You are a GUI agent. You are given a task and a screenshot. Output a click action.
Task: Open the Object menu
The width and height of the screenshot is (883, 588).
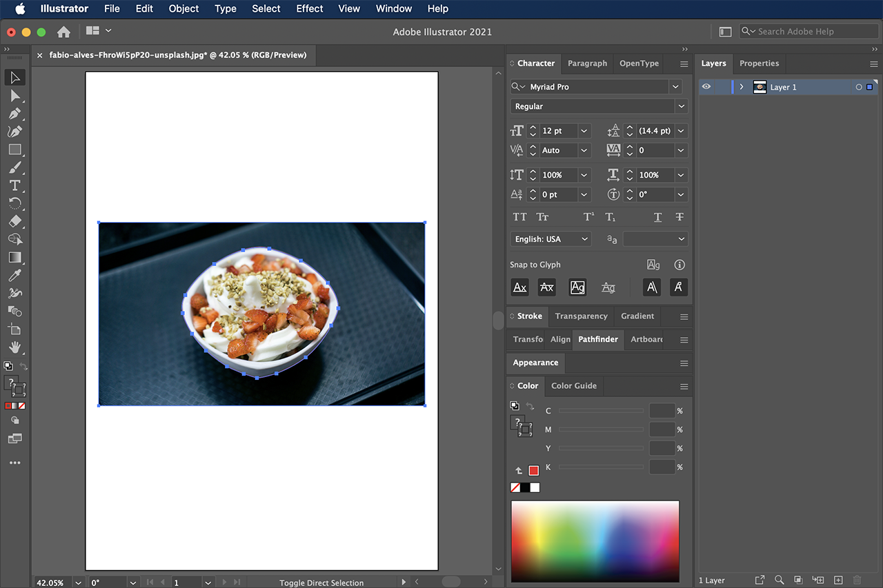[183, 9]
